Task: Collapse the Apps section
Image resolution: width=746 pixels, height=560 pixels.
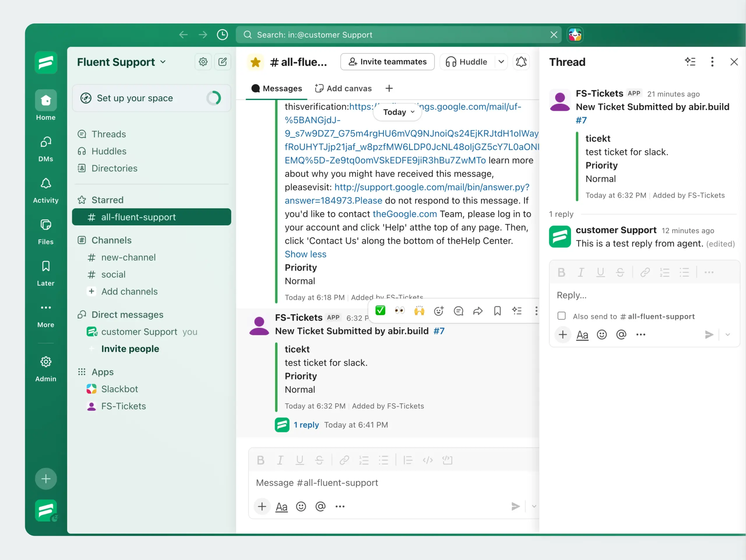Action: [96, 372]
